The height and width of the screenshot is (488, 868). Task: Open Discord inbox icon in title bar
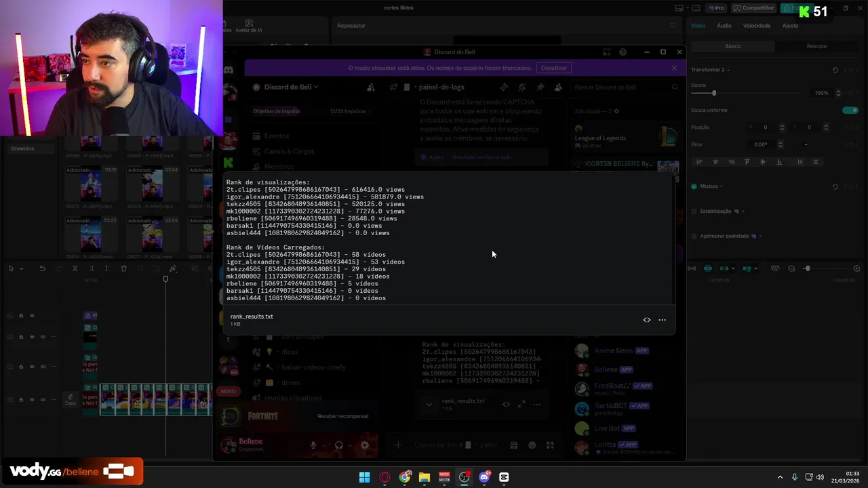pyautogui.click(x=606, y=52)
